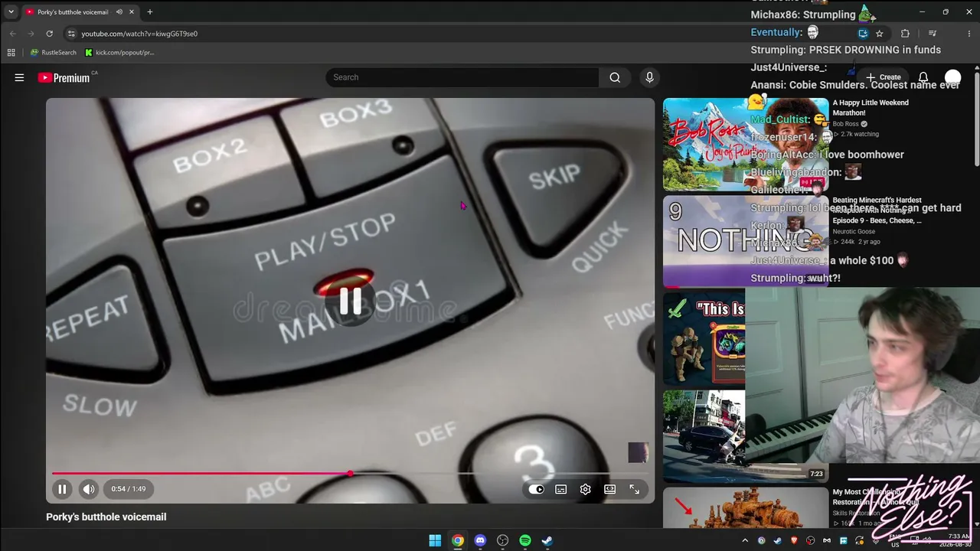Click the Bob Ross channel name
Viewport: 980px width, 551px height.
846,124
